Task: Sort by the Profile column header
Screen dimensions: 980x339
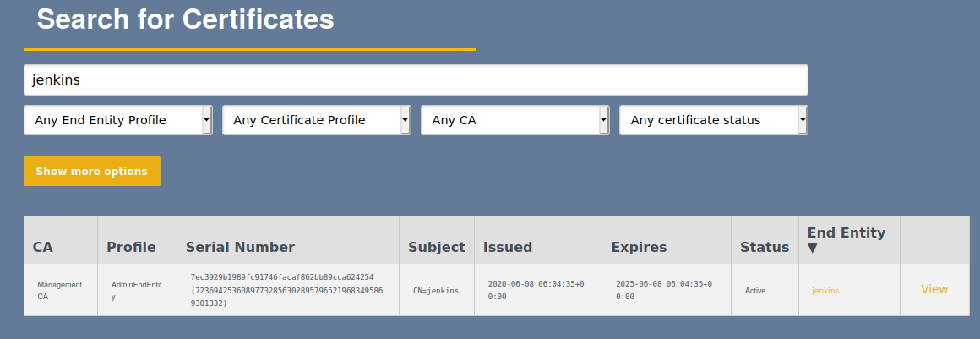Action: [131, 247]
